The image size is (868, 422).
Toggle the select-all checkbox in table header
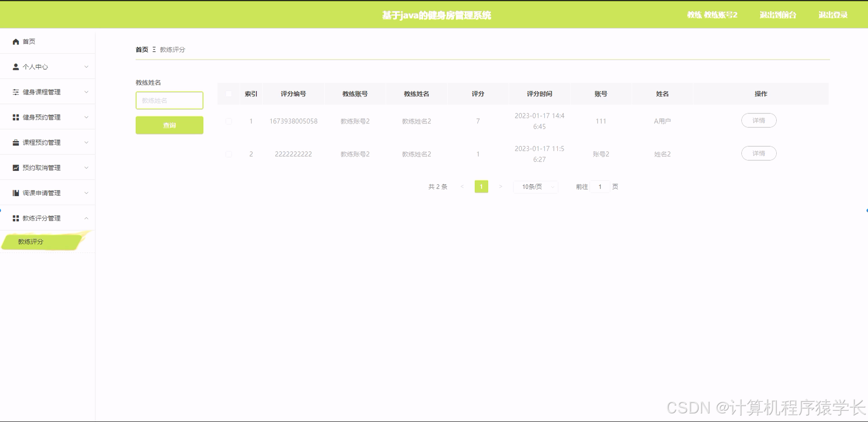[228, 94]
